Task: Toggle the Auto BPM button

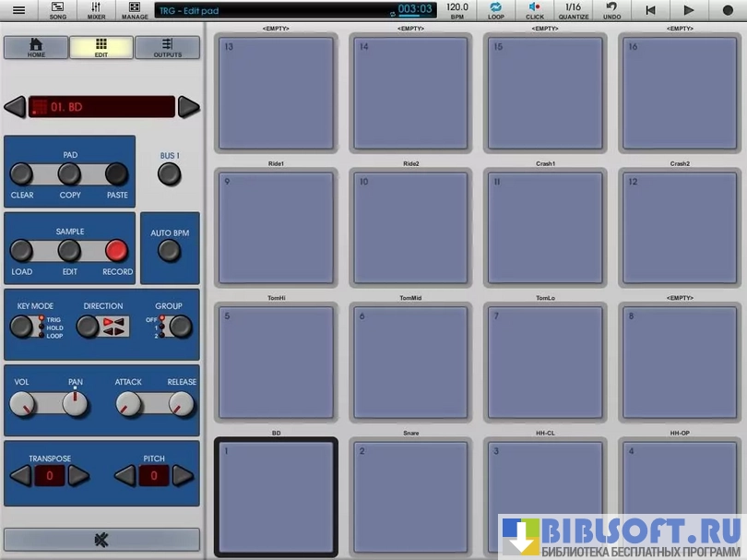Action: click(x=169, y=250)
